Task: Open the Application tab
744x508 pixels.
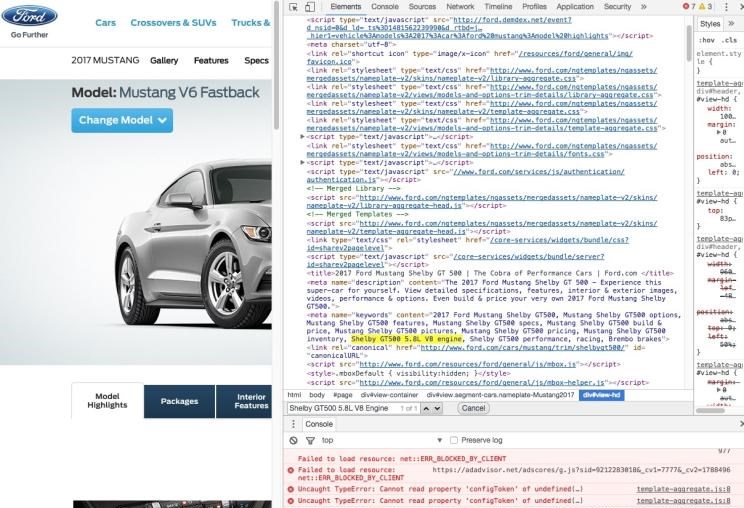Action: coord(575,7)
